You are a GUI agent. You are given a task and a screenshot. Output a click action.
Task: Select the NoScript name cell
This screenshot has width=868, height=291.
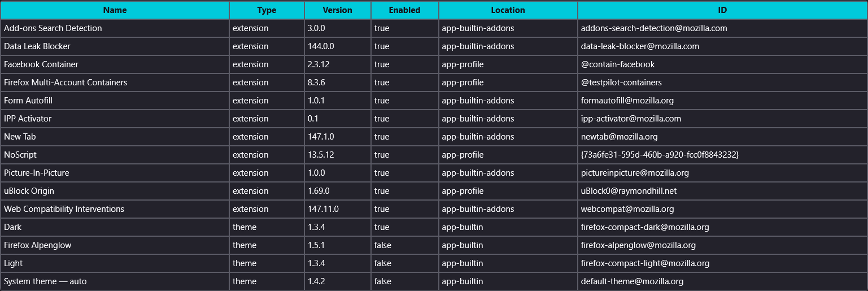20,155
